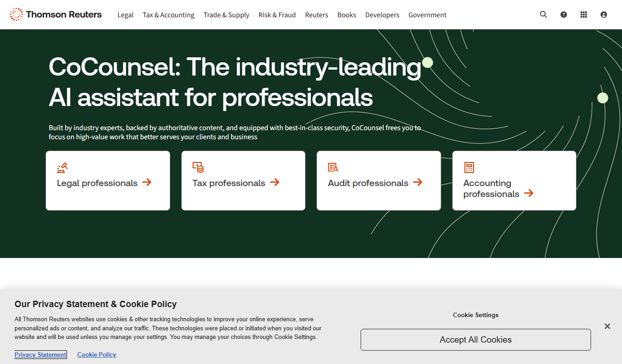
Task: Open the Tax & Accounting menu
Action: click(168, 15)
